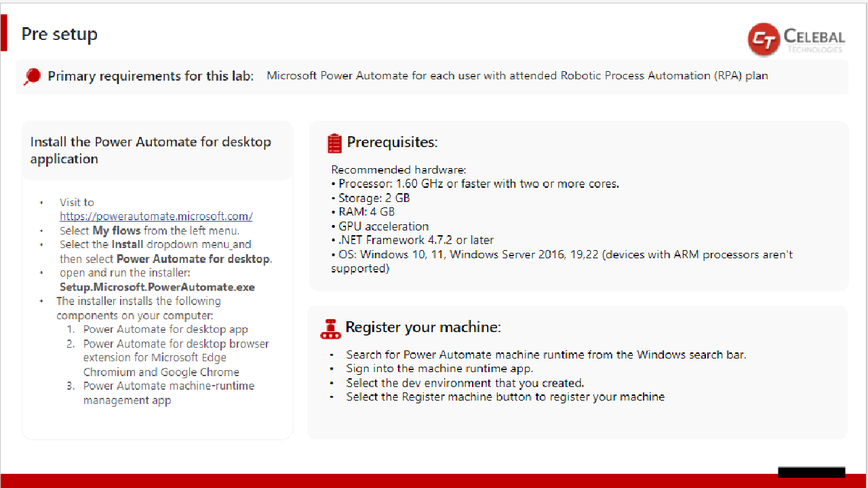This screenshot has width=868, height=488.
Task: Click the 'GPU acceleration' bullet
Action: click(x=380, y=226)
